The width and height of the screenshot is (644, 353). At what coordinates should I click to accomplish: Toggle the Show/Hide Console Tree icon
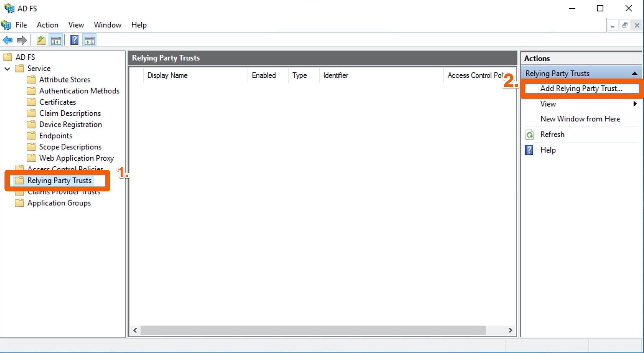pos(56,40)
